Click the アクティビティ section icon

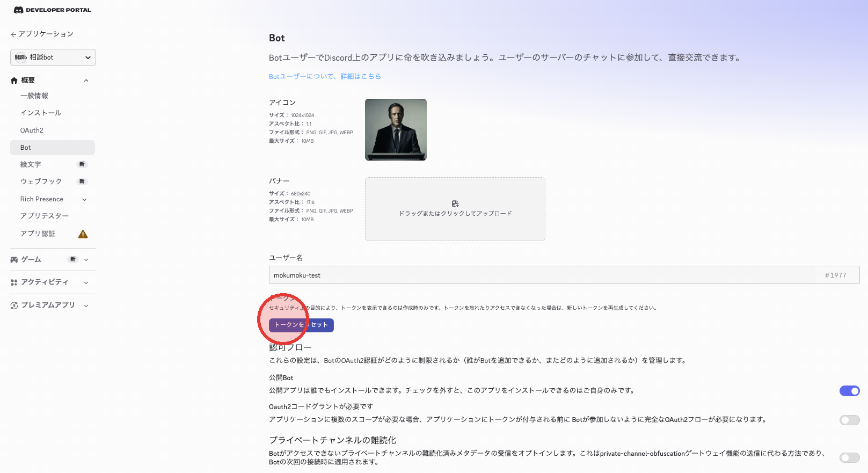[x=14, y=282]
